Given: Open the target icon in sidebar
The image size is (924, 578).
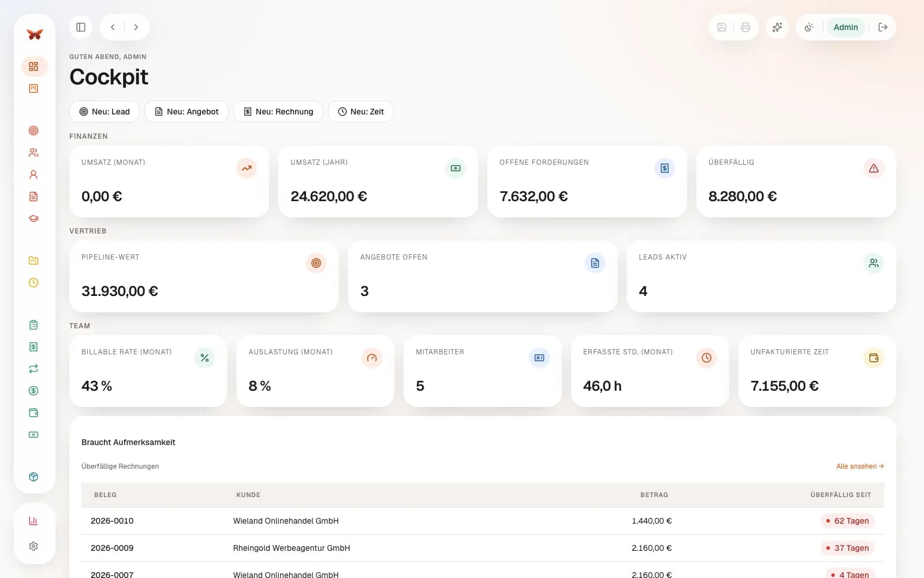Looking at the screenshot, I should coord(33,131).
